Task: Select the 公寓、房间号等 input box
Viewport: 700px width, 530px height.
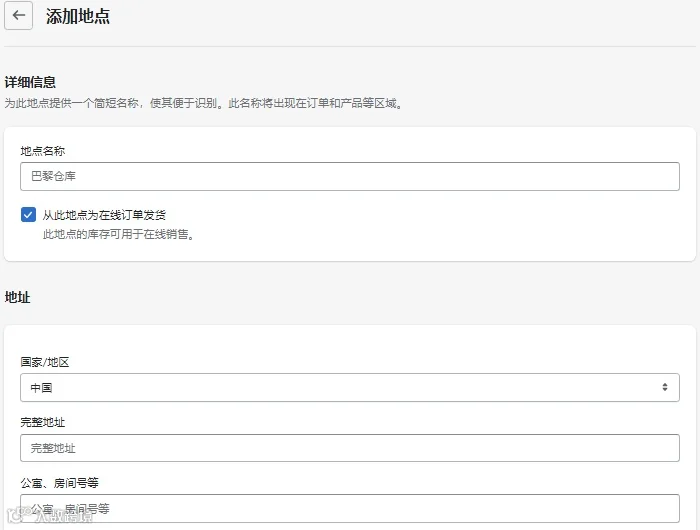Action: click(350, 508)
